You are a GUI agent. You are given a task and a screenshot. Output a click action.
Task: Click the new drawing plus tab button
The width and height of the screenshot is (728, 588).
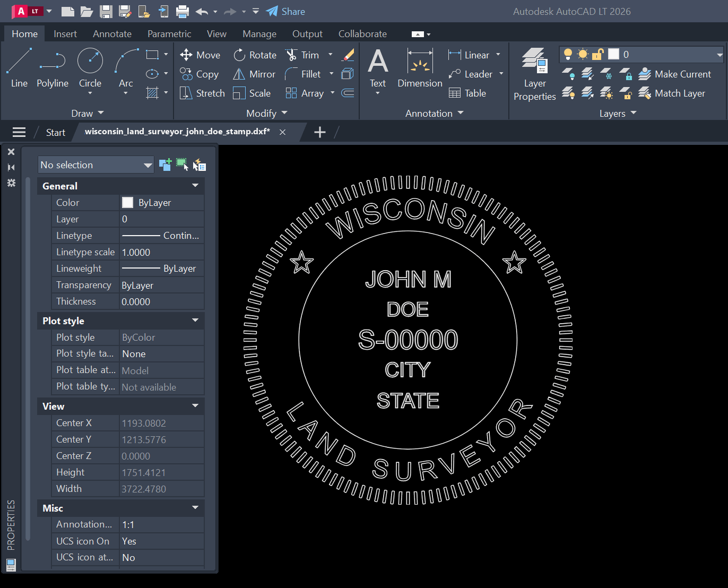coord(320,132)
